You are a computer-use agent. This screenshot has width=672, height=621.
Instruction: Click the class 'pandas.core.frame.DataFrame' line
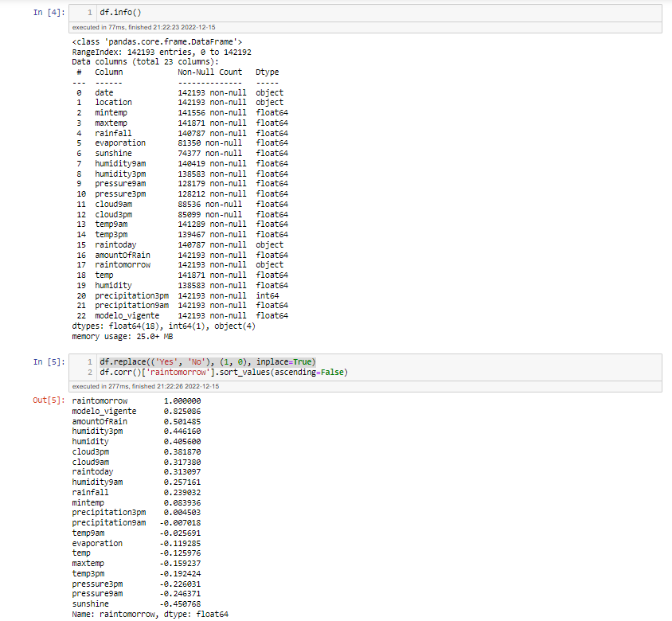pyautogui.click(x=157, y=42)
